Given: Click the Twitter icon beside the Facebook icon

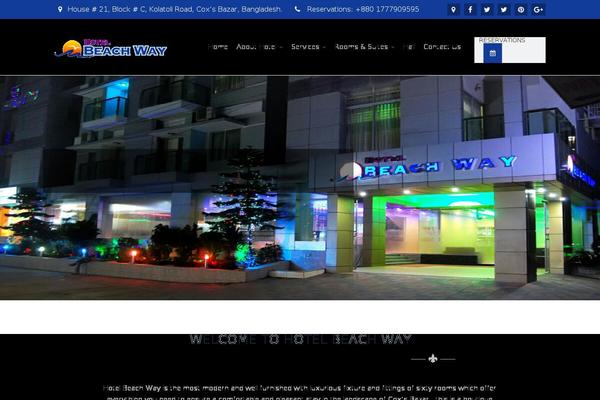Looking at the screenshot, I should (487, 10).
